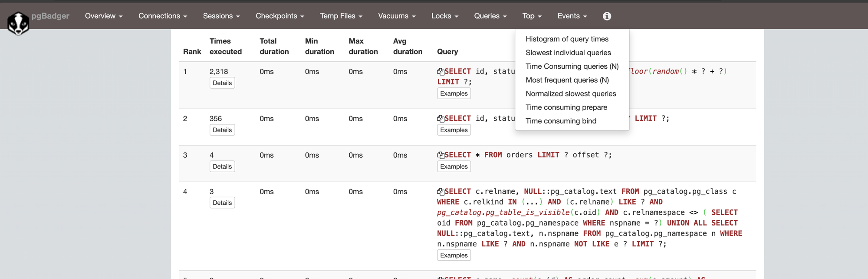Copy the SELECT FROM orders query

(x=441, y=155)
